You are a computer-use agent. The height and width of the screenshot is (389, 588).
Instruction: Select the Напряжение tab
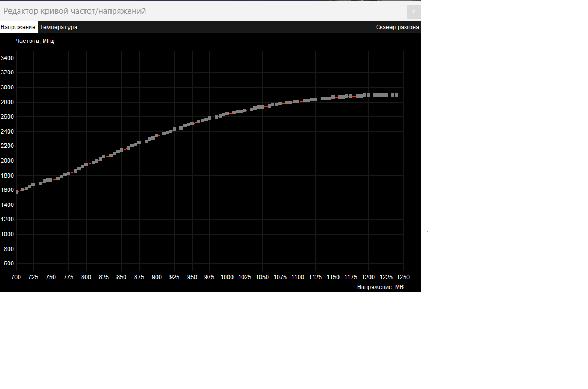pyautogui.click(x=18, y=27)
